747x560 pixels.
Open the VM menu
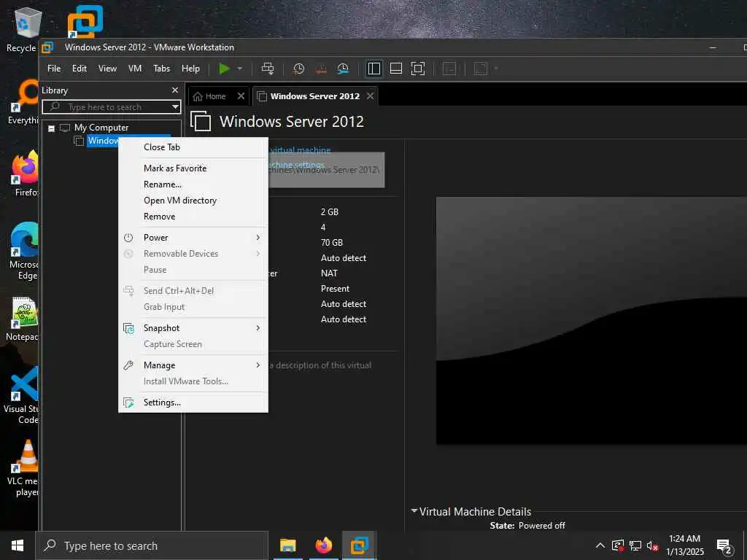coord(135,69)
